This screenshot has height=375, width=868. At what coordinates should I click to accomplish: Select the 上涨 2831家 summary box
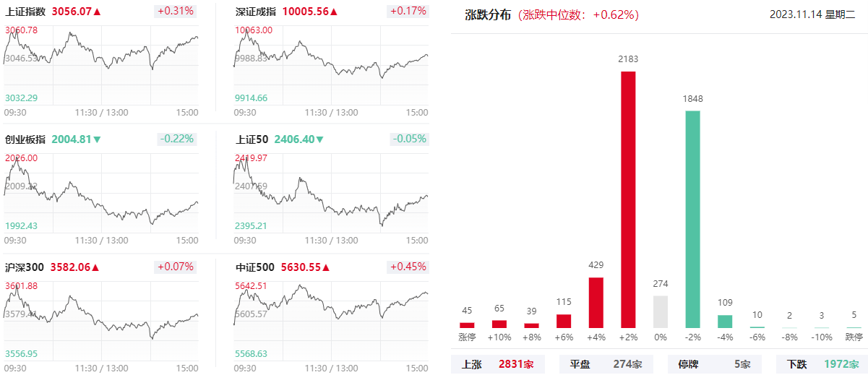coord(496,364)
